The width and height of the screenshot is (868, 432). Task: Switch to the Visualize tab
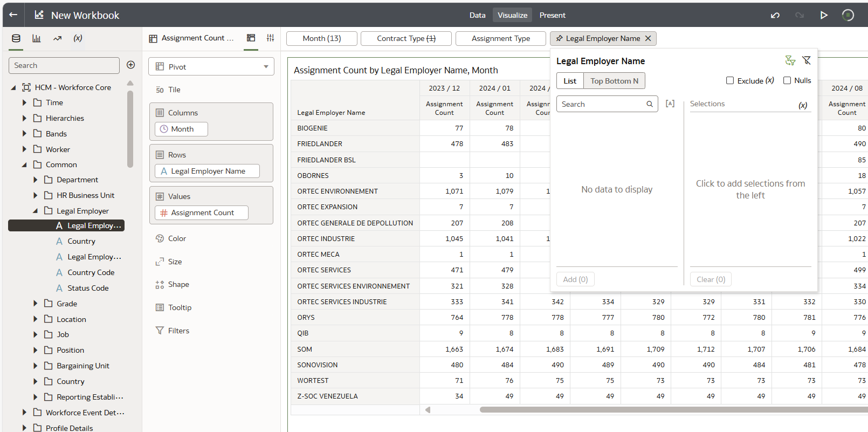point(513,15)
